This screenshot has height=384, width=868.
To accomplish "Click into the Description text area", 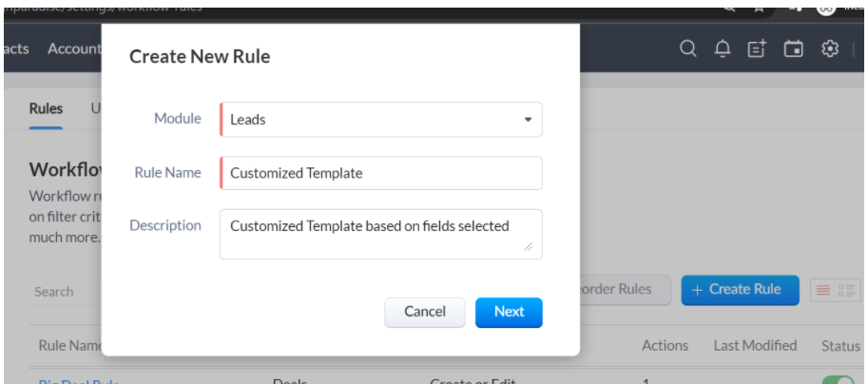I will click(x=381, y=234).
